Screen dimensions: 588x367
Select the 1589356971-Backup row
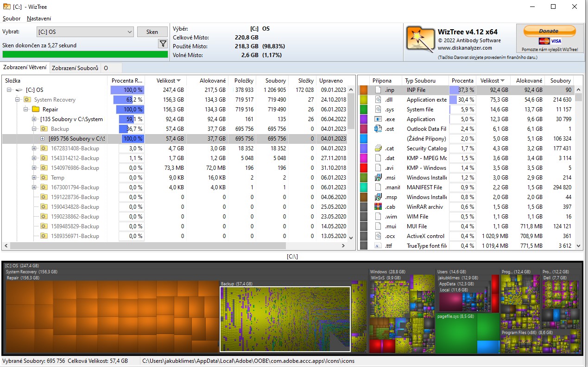[174, 236]
